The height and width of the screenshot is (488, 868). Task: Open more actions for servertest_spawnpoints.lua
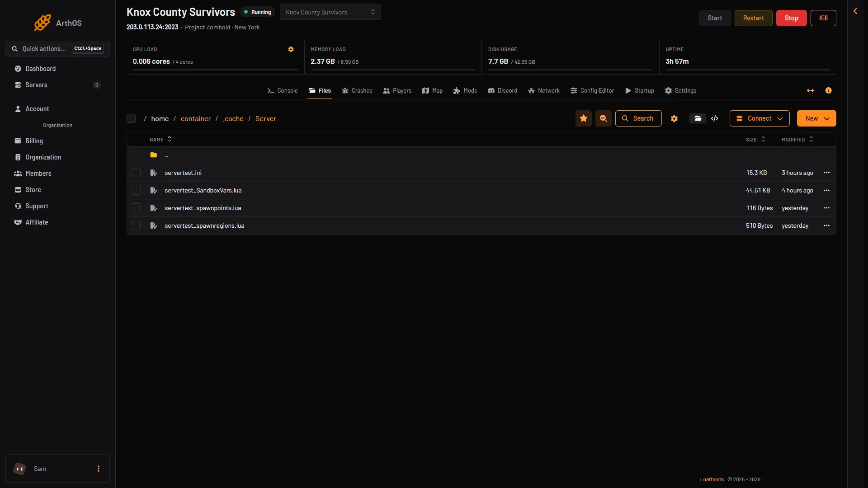(x=827, y=208)
